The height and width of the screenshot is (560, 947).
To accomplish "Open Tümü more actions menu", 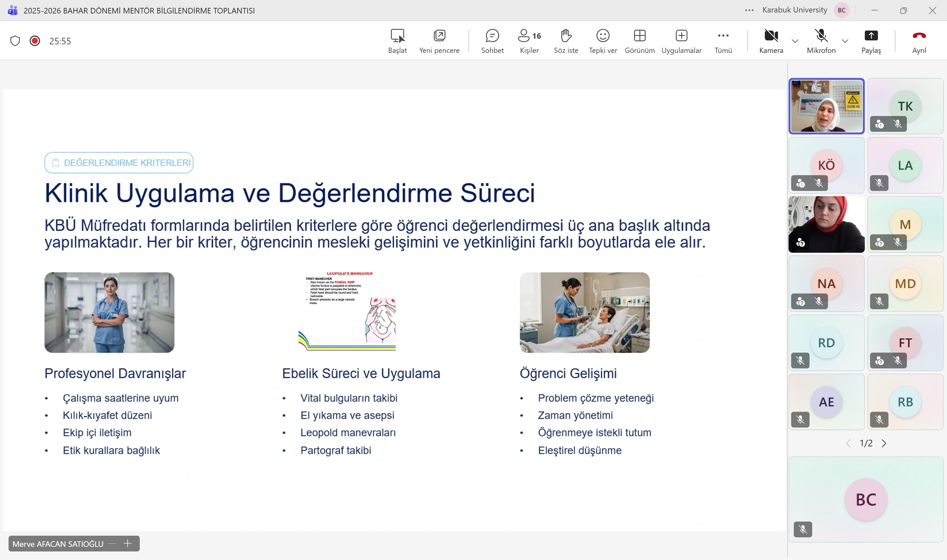I will click(723, 41).
